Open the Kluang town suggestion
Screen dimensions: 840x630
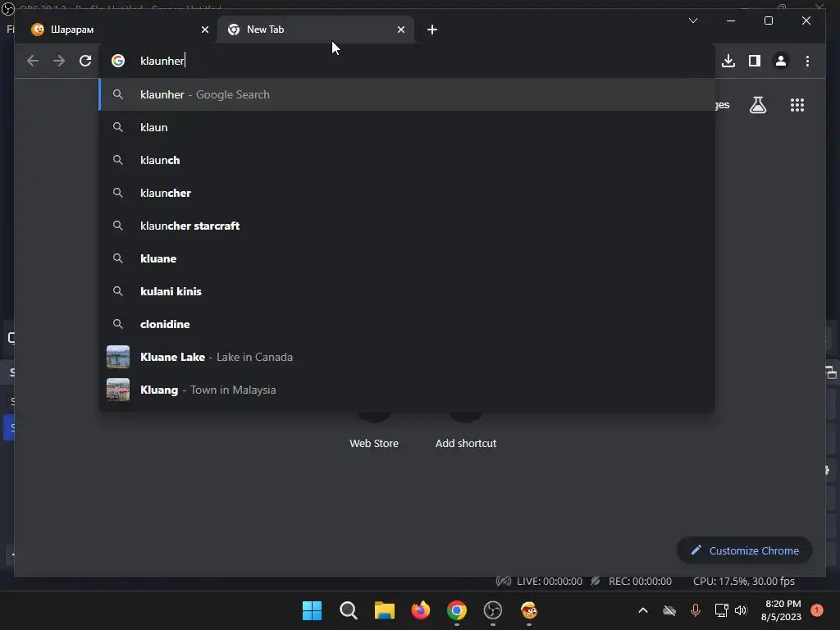tap(407, 390)
